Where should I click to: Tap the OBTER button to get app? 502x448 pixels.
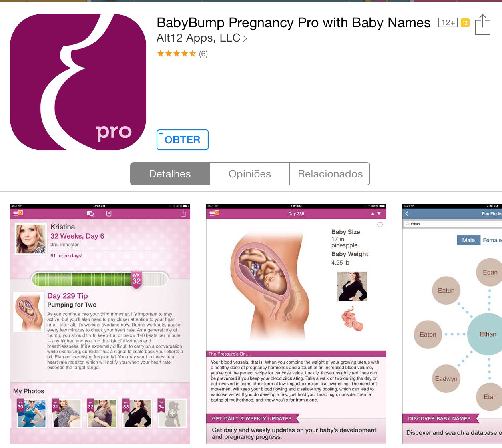183,140
